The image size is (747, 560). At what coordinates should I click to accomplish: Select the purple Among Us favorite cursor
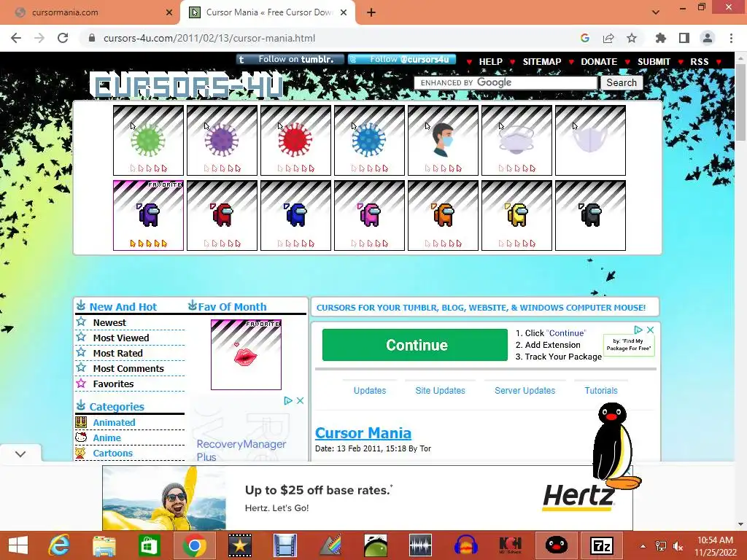coord(148,215)
